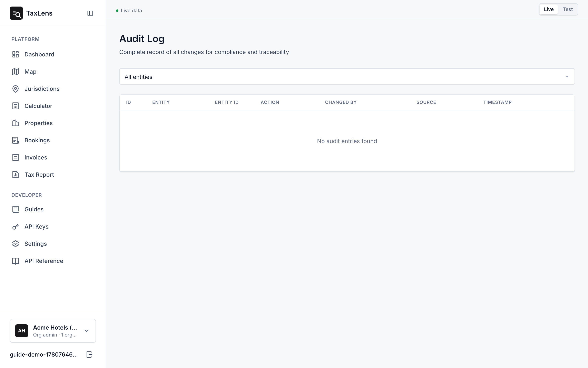Click the Calculator icon
The image size is (588, 368).
[x=16, y=106]
